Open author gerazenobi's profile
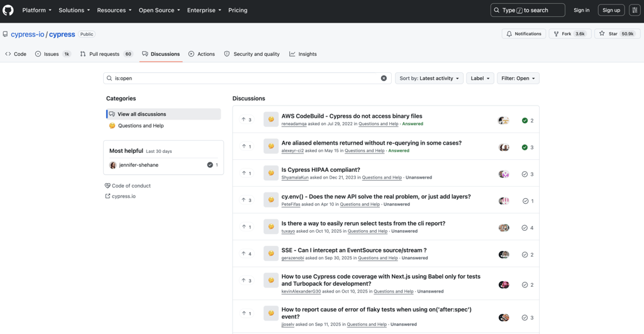 click(x=293, y=258)
